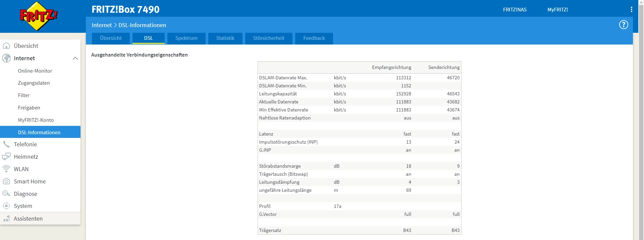Click the Diagnose icon

tap(6, 194)
